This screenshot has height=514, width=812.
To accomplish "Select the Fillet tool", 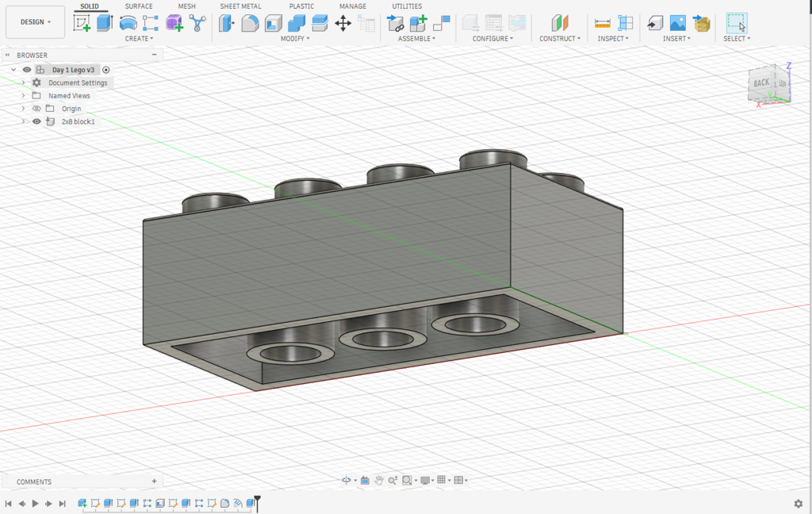I will click(250, 23).
